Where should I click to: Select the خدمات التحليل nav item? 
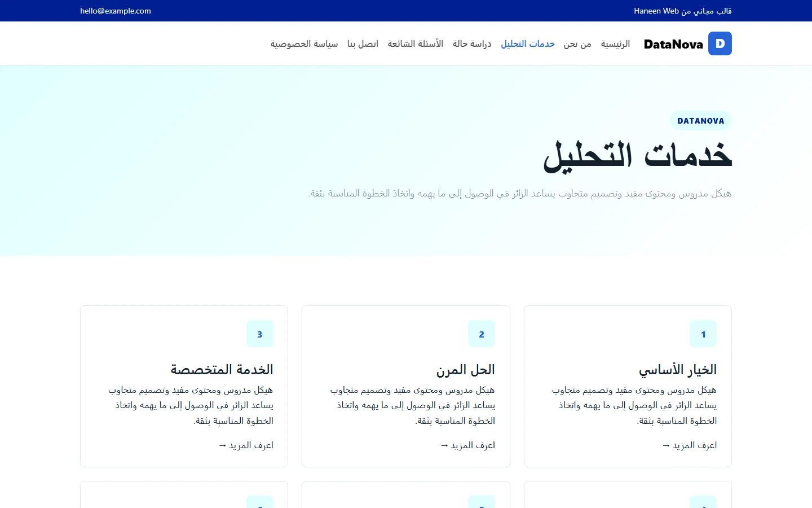point(528,44)
